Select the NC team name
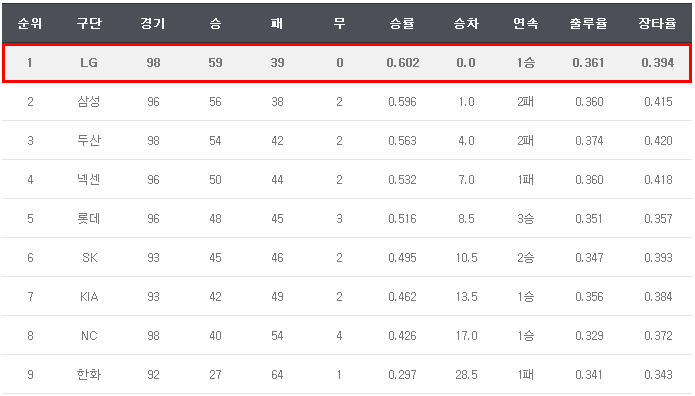 (89, 336)
